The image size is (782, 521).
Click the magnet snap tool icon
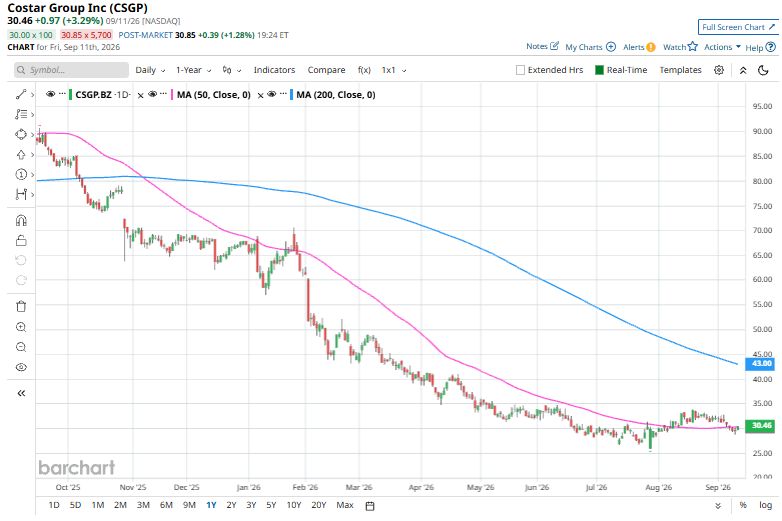coord(21,220)
